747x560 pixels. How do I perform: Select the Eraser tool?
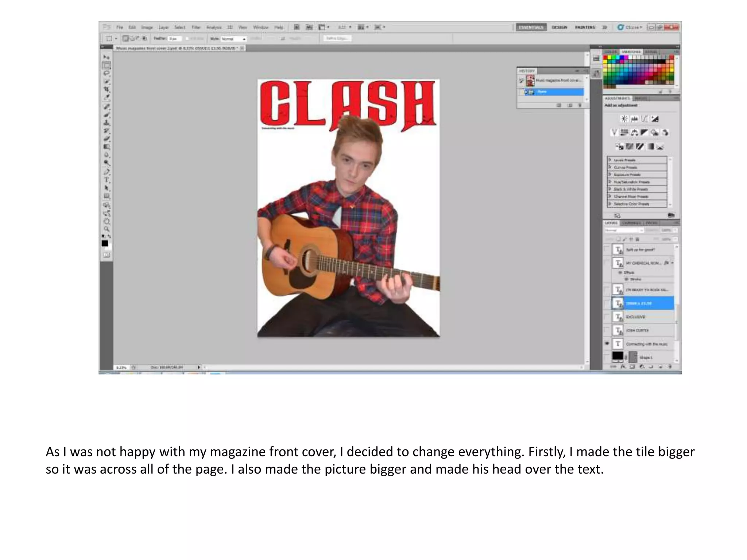[x=107, y=139]
